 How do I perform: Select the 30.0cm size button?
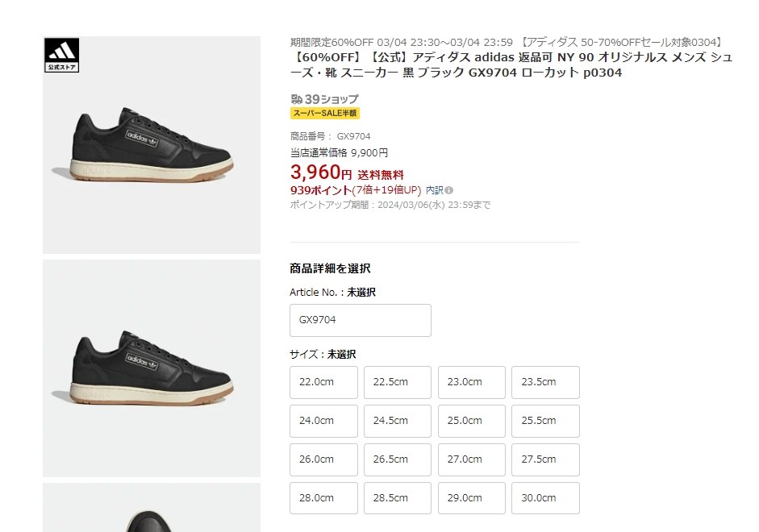click(x=545, y=498)
